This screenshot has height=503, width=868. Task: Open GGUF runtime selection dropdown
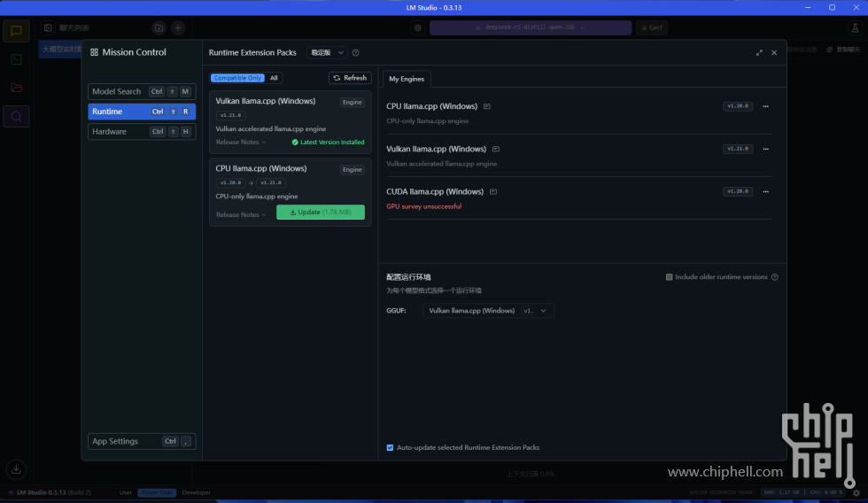(488, 311)
